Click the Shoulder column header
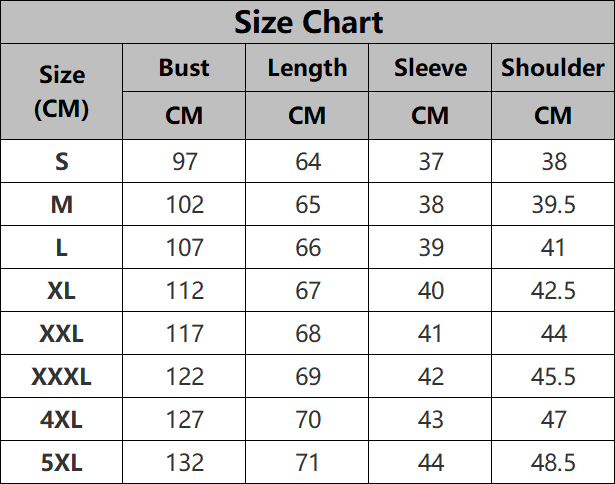The width and height of the screenshot is (615, 484). (x=553, y=67)
